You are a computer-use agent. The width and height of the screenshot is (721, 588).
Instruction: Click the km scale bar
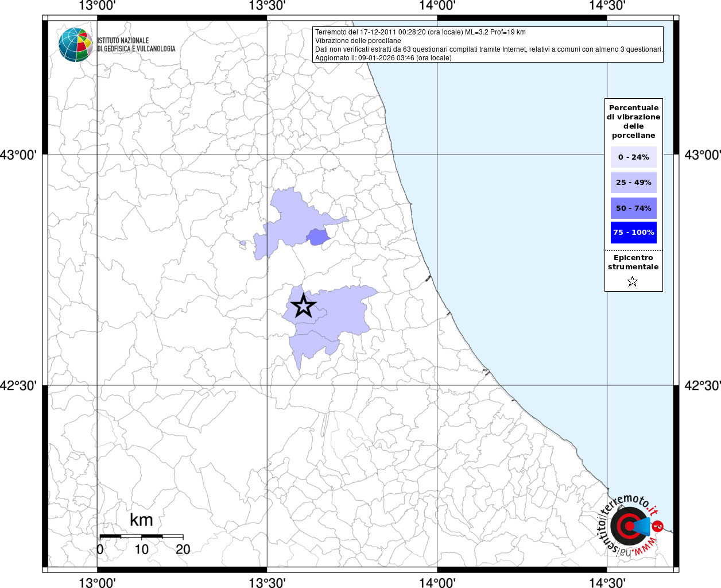pos(141,536)
